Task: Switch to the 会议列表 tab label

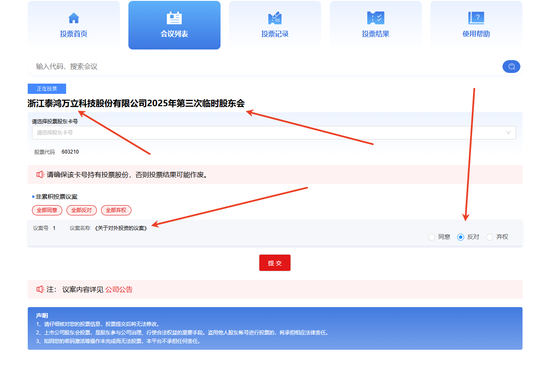Action: (174, 34)
